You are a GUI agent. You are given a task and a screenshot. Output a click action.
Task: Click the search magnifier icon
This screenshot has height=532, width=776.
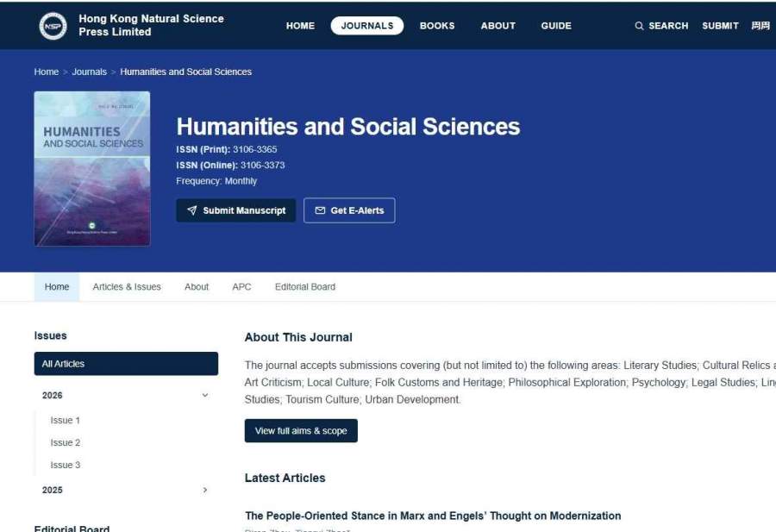click(639, 26)
